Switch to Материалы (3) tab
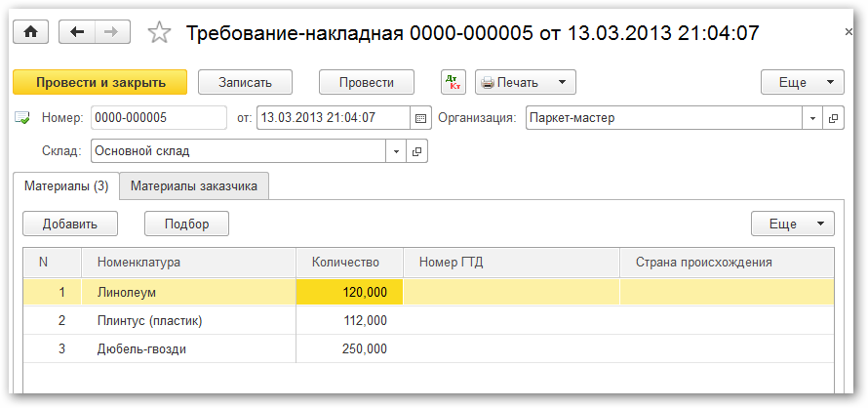The height and width of the screenshot is (408, 868). pos(66,186)
